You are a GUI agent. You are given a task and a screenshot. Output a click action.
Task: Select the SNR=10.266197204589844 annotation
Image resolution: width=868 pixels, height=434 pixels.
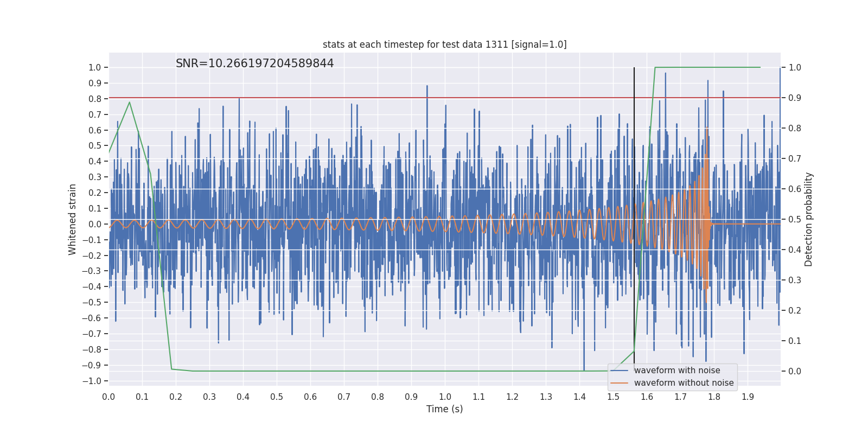(x=255, y=63)
